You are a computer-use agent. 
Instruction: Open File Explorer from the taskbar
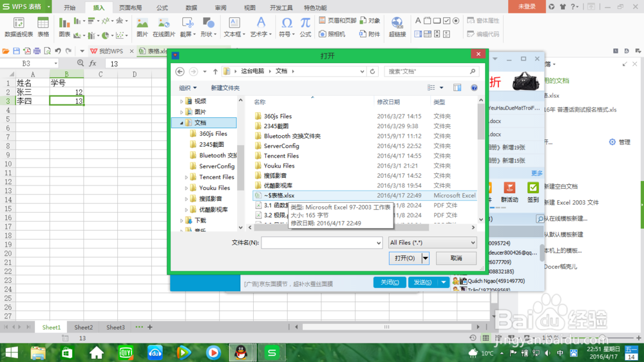(38, 352)
